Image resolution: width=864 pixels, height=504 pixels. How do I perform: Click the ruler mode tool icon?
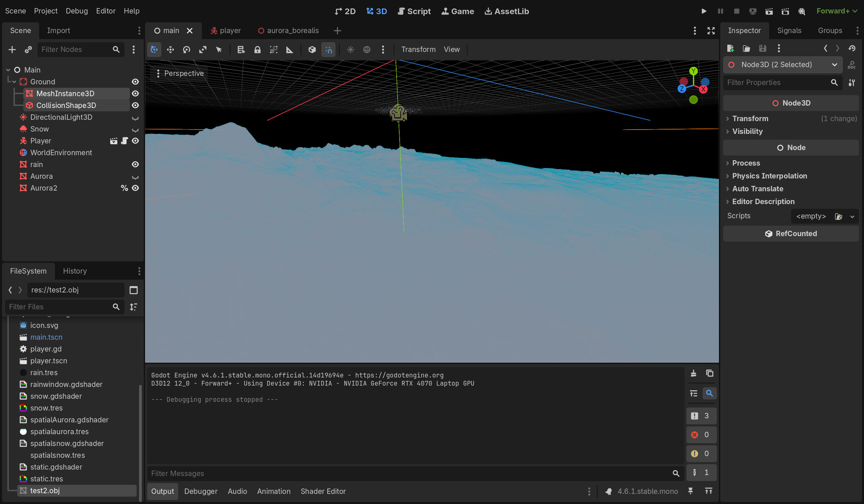point(289,50)
